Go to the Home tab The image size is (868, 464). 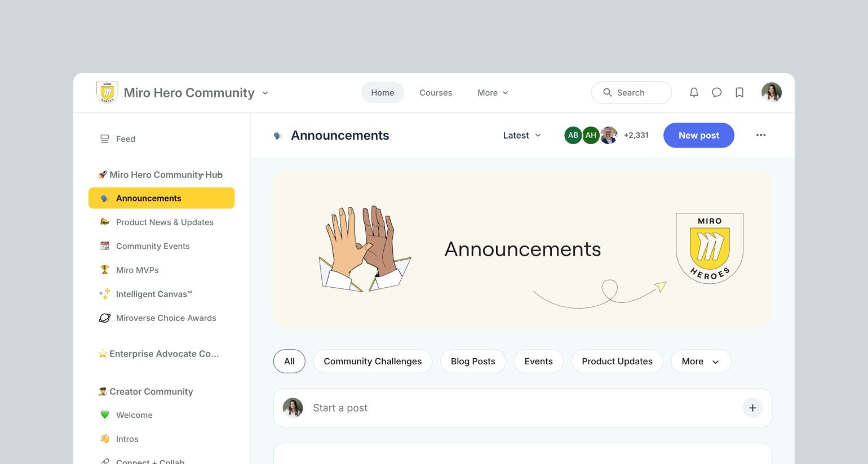pyautogui.click(x=383, y=92)
